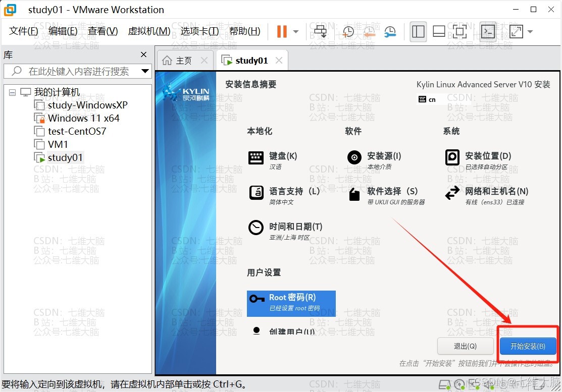562x392 pixels.
Task: Select test-CentOS7 in the library
Action: [x=77, y=131]
